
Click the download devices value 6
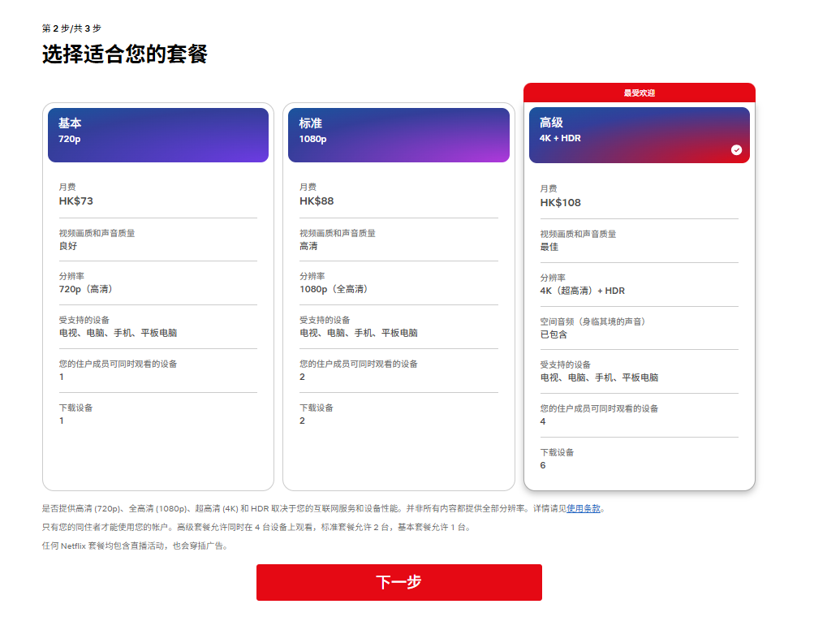click(543, 465)
